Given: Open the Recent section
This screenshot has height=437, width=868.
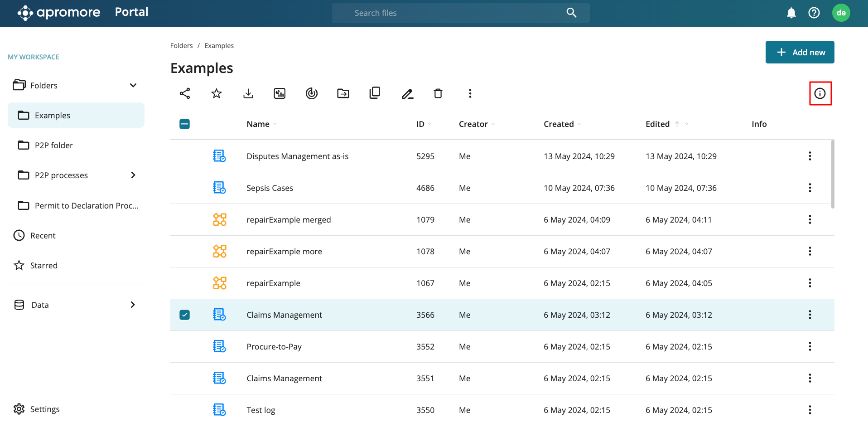Looking at the screenshot, I should pyautogui.click(x=43, y=236).
